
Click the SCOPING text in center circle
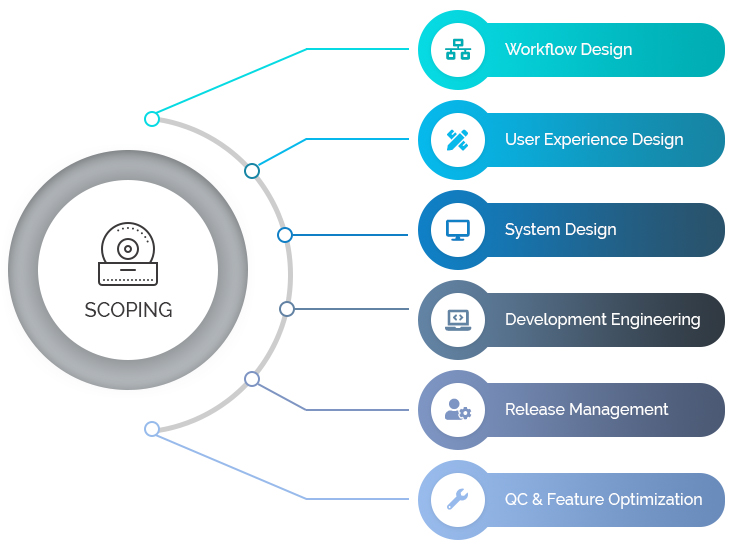(128, 310)
